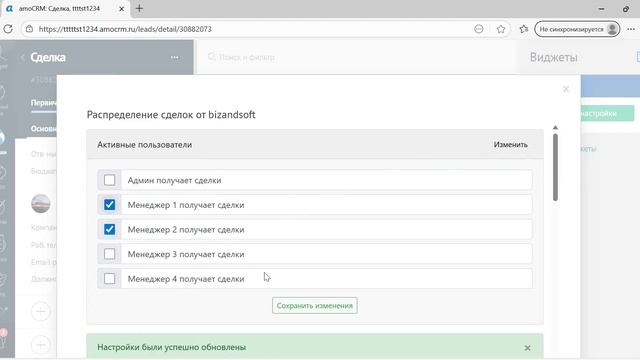Check the Админ получает сделки checkbox
The height and width of the screenshot is (360, 640).
point(109,180)
